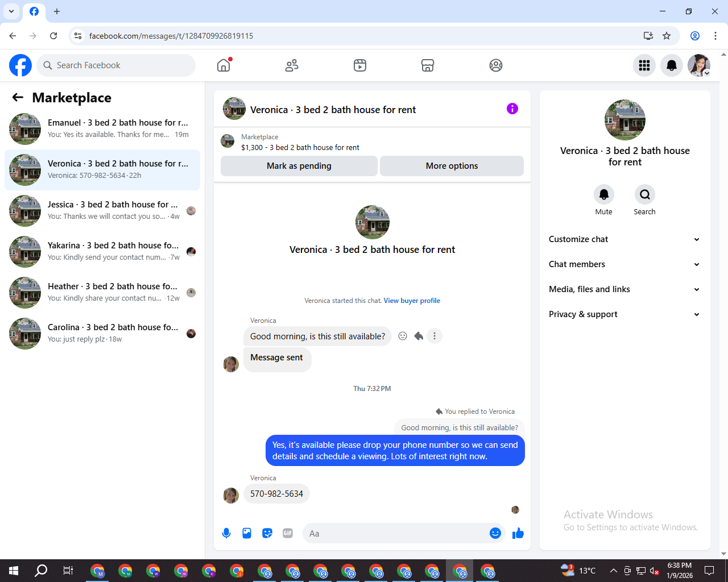The image size is (728, 582).
Task: Open the Marketplace storefront icon
Action: pyautogui.click(x=428, y=65)
